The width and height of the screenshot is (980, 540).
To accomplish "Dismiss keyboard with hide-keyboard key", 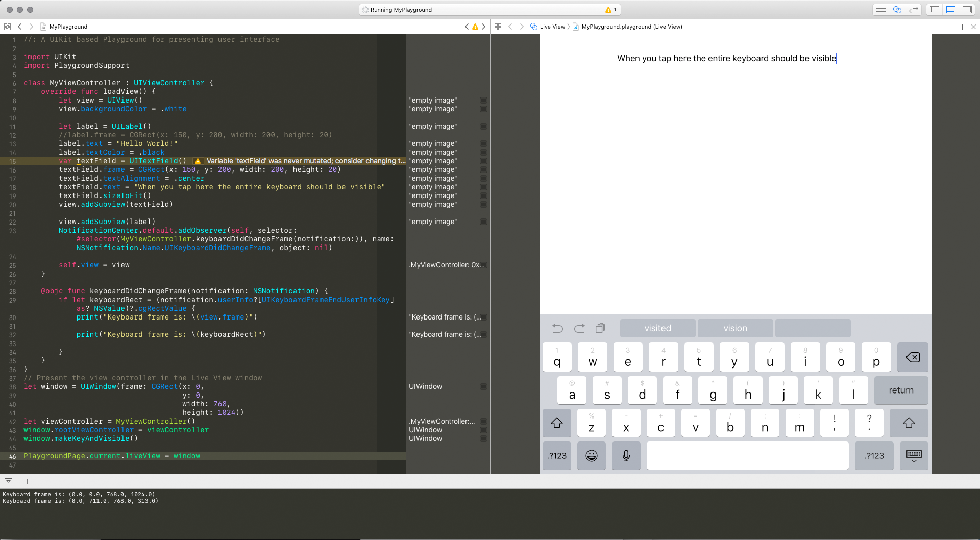I will click(914, 456).
